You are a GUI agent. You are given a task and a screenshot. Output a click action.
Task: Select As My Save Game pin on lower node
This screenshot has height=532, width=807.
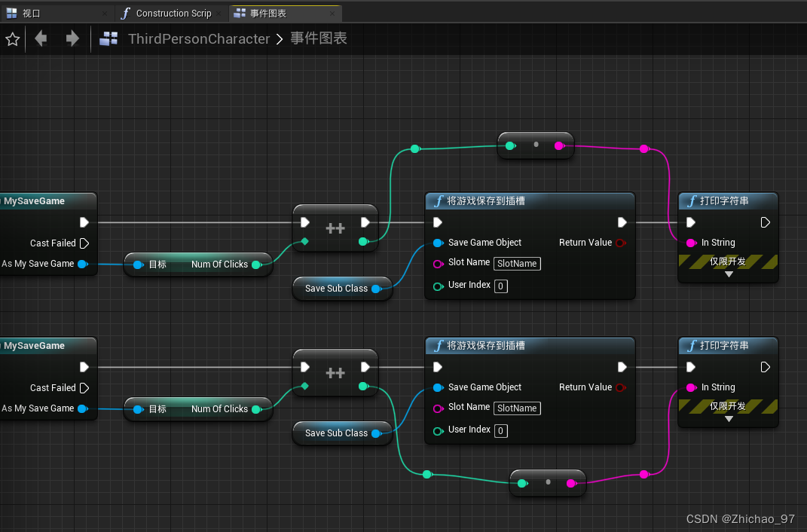coord(82,408)
